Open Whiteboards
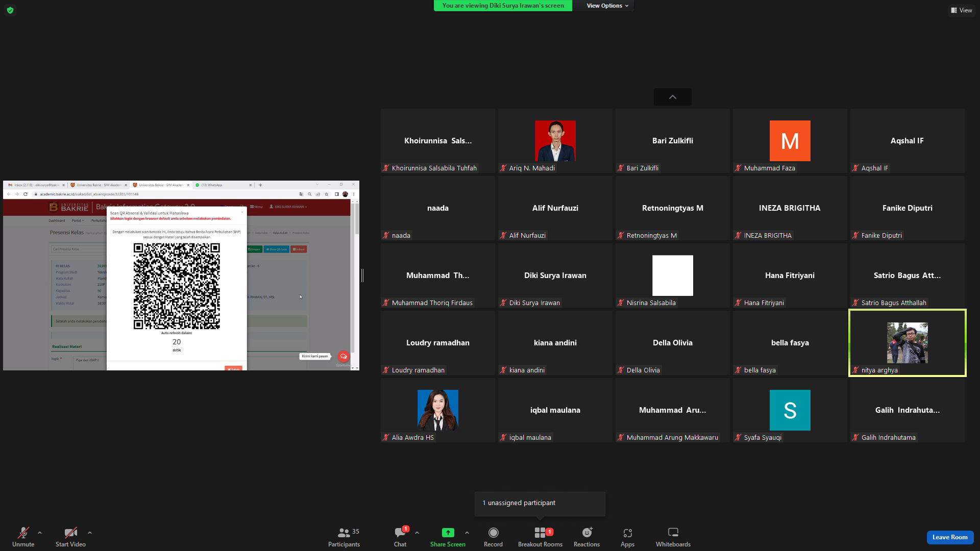The width and height of the screenshot is (980, 551). coord(673,537)
